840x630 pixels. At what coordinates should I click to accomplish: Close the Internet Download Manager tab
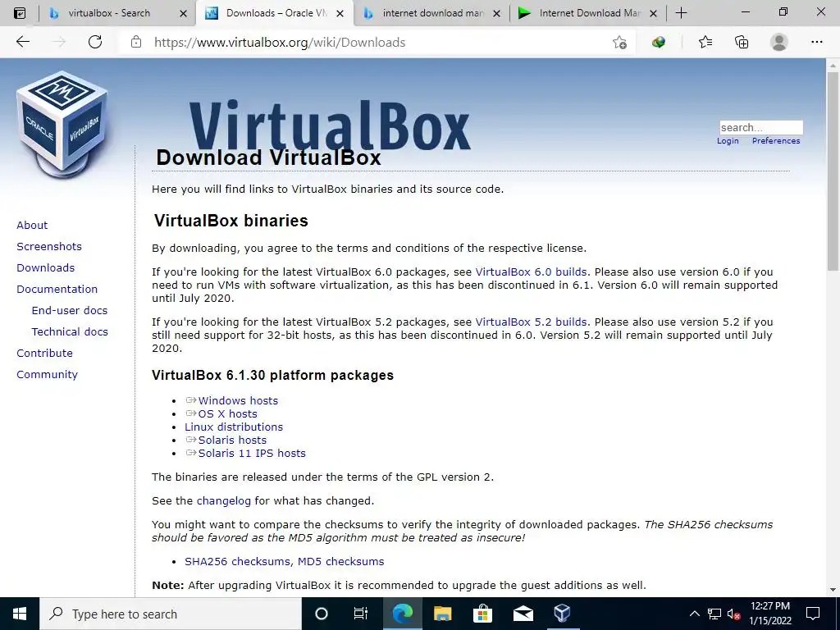tap(653, 13)
